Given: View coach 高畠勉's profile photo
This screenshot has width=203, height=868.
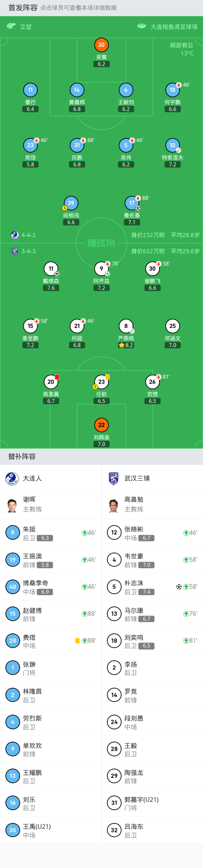Looking at the screenshot, I should point(114,505).
